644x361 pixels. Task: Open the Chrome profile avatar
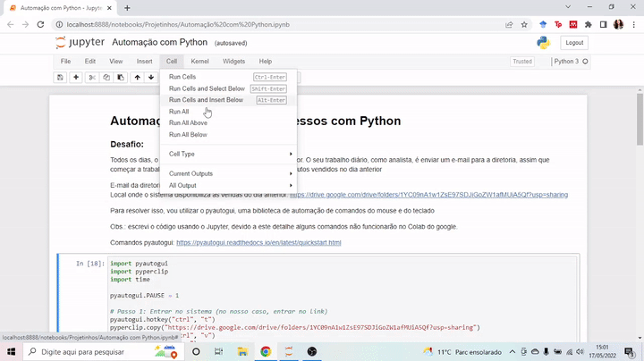619,25
